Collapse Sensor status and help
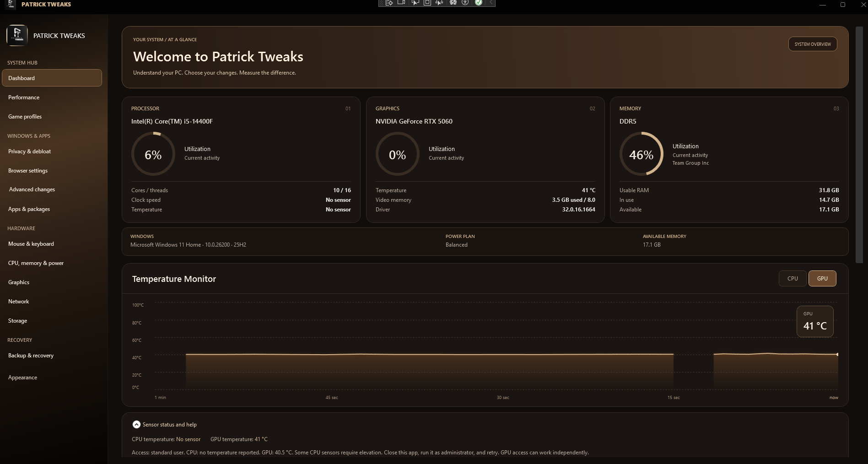 (136, 425)
